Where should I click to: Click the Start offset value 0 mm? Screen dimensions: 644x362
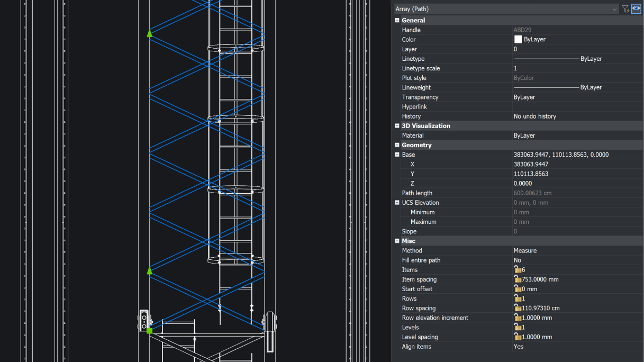[530, 289]
